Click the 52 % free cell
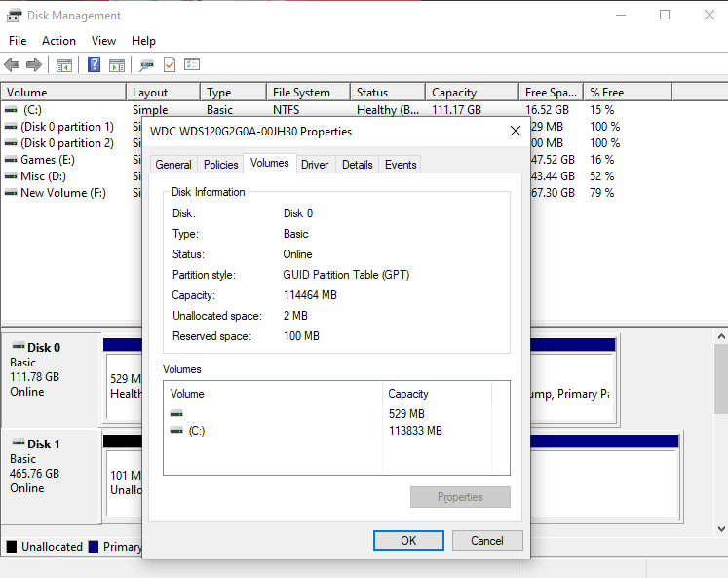The height and width of the screenshot is (578, 728). pos(601,176)
